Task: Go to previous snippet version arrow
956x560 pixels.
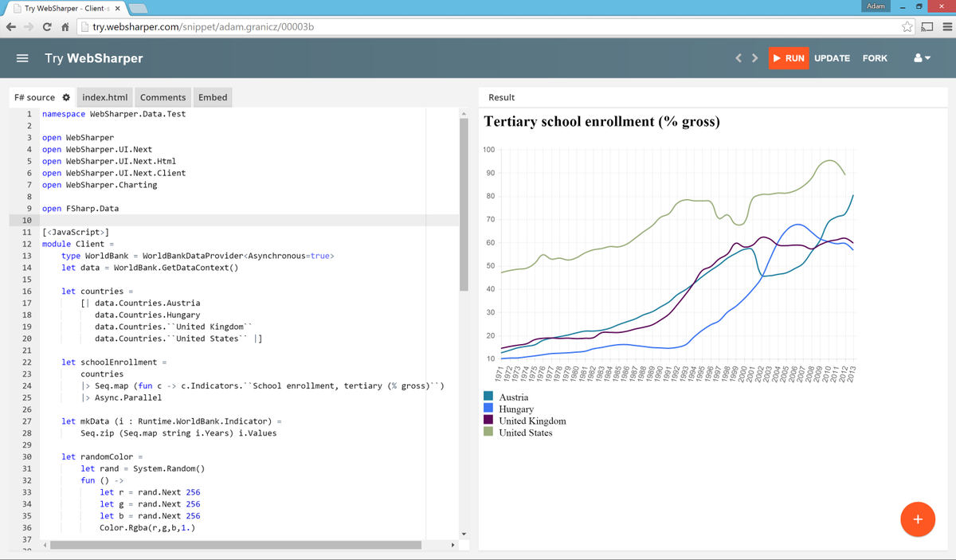Action: (739, 58)
